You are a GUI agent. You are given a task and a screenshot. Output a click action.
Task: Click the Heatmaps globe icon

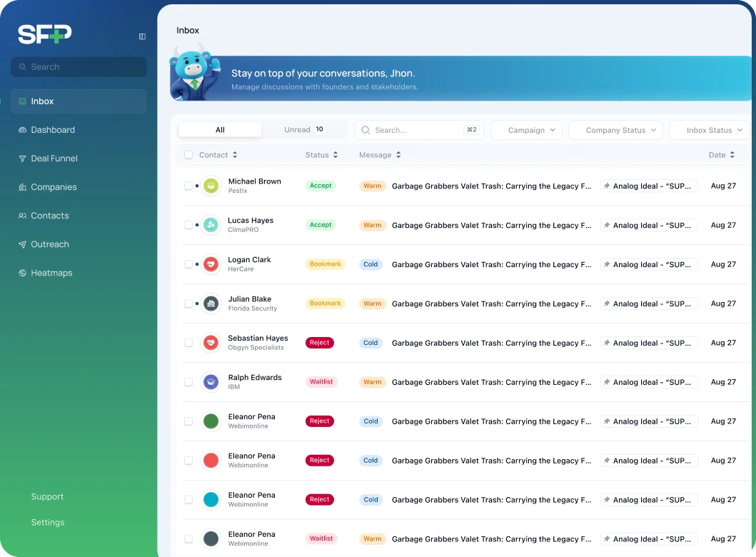pos(23,273)
